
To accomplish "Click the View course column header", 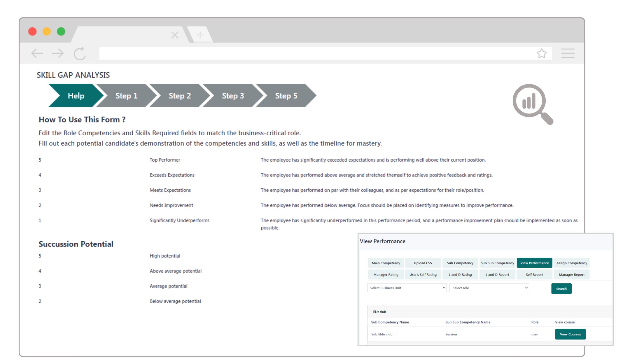I will click(x=565, y=322).
